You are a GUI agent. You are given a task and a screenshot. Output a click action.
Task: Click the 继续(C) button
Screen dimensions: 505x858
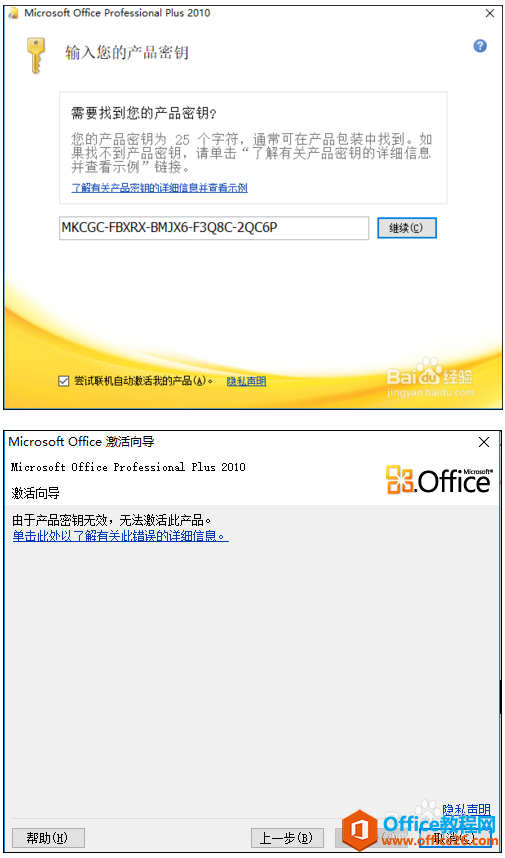(x=407, y=228)
